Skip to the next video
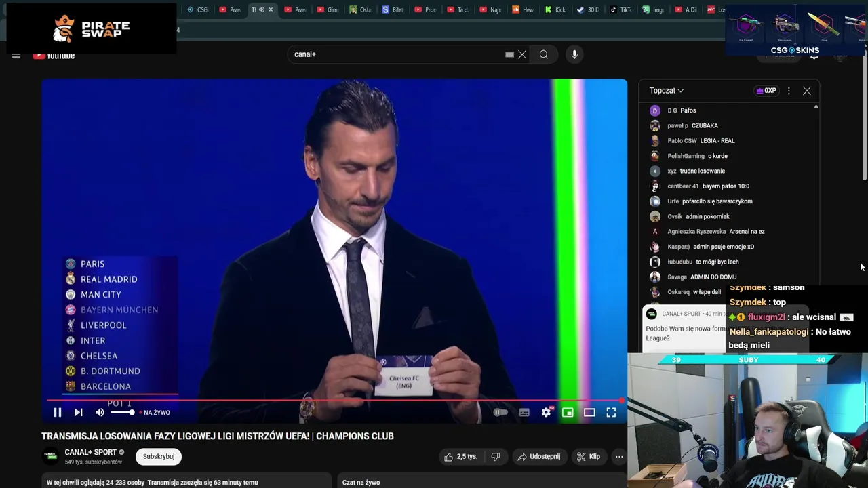The width and height of the screenshot is (868, 488). coord(79,412)
